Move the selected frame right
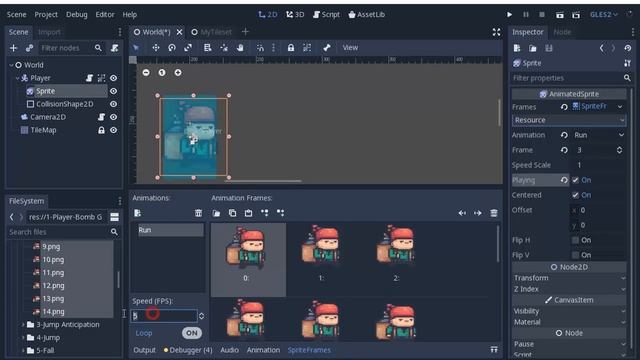This screenshot has width=640, height=360. 478,213
